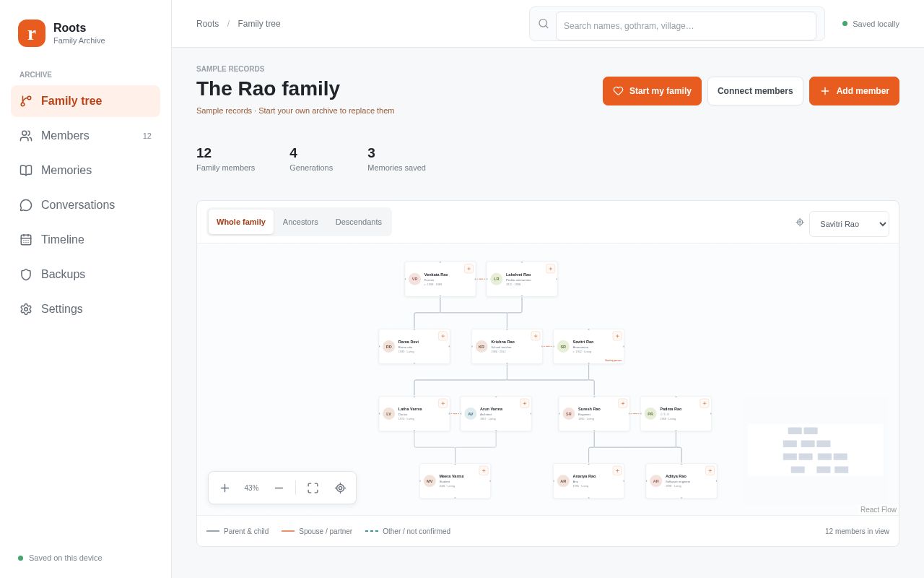Fit the whole tree to view

(x=313, y=488)
